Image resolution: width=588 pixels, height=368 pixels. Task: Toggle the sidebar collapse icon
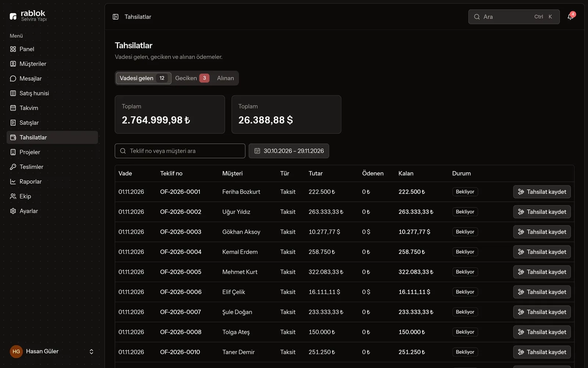click(x=115, y=17)
